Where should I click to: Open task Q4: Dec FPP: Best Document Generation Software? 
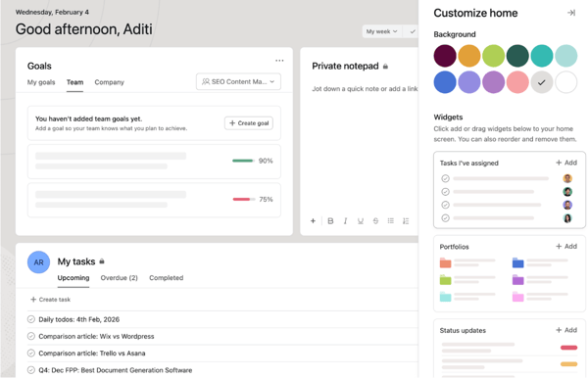115,370
